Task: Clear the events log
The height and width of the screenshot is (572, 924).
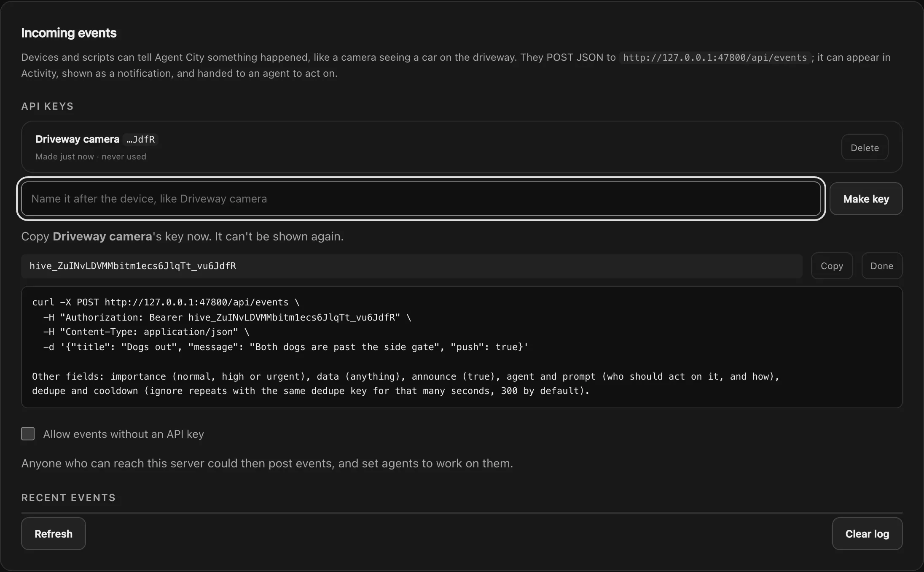Action: tap(867, 534)
